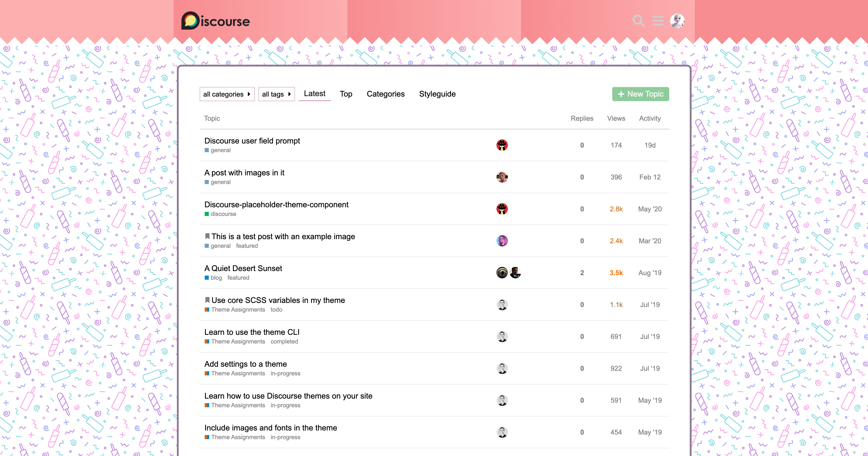Click first avatar on 'A Quiet Desert Sunset'
This screenshot has width=868, height=456.
502,273
